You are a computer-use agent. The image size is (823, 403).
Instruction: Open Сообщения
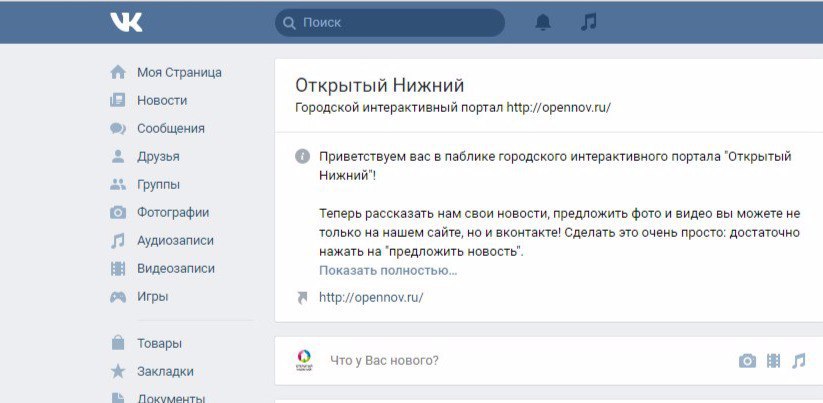click(x=171, y=129)
